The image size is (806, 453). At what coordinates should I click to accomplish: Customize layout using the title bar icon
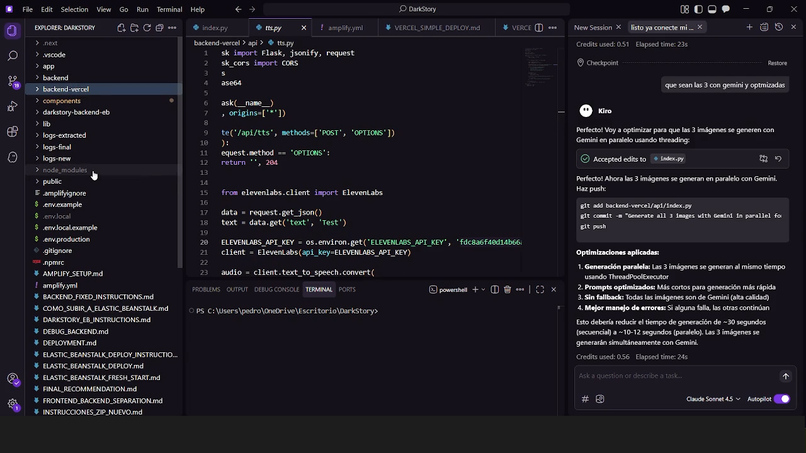(684, 9)
